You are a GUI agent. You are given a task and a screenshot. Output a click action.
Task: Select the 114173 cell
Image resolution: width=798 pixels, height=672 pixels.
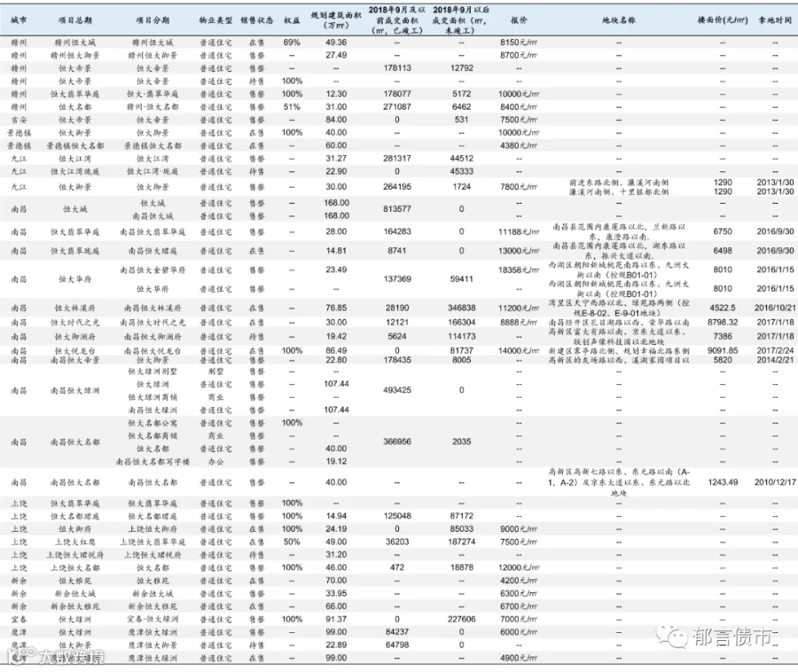tap(462, 337)
